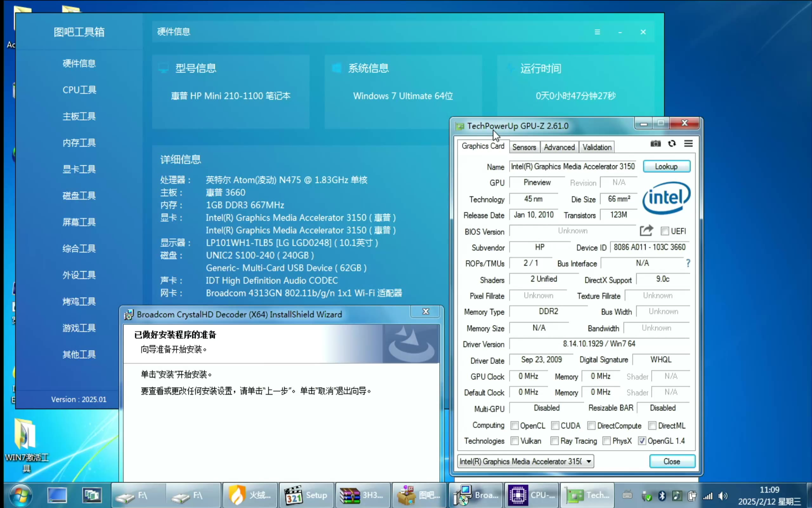Toggle the OpenCL checkbox
The height and width of the screenshot is (508, 812).
pyautogui.click(x=514, y=426)
